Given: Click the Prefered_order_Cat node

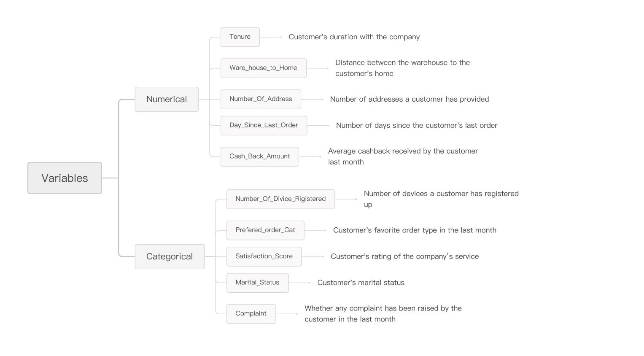Looking at the screenshot, I should [x=265, y=230].
